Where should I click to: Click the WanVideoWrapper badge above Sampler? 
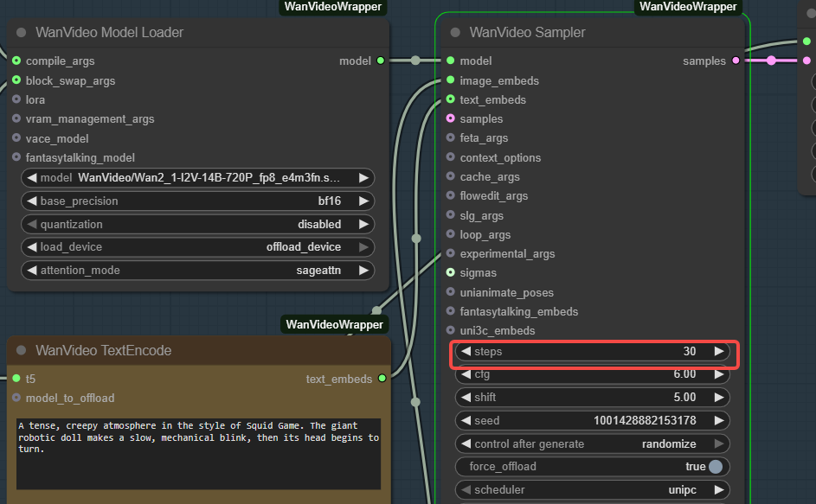[x=688, y=7]
